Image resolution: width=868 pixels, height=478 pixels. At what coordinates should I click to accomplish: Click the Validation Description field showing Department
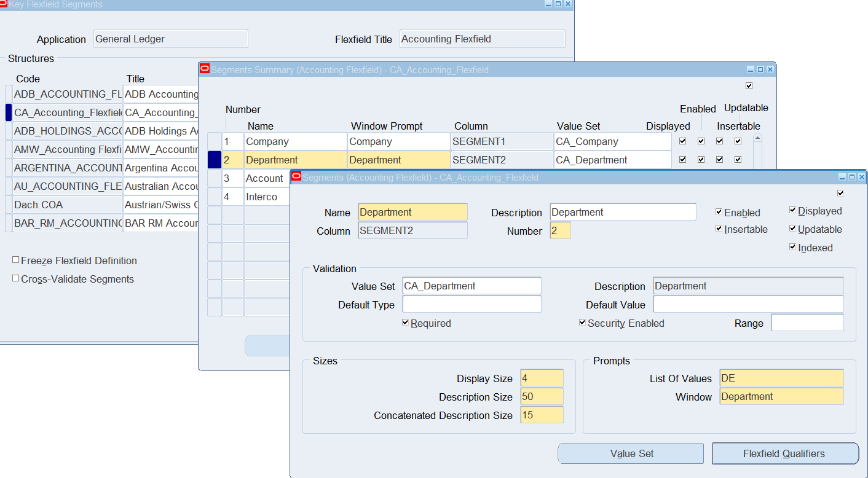[749, 286]
